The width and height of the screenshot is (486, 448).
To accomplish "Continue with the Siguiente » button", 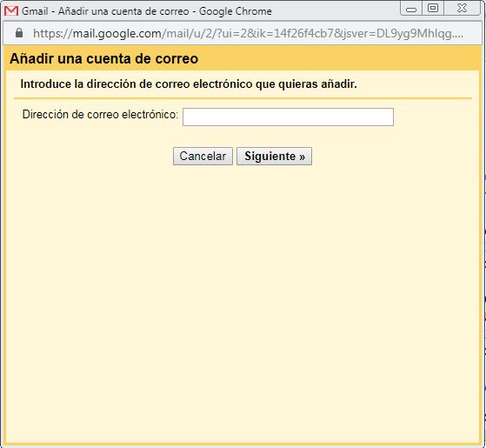I will tap(275, 156).
